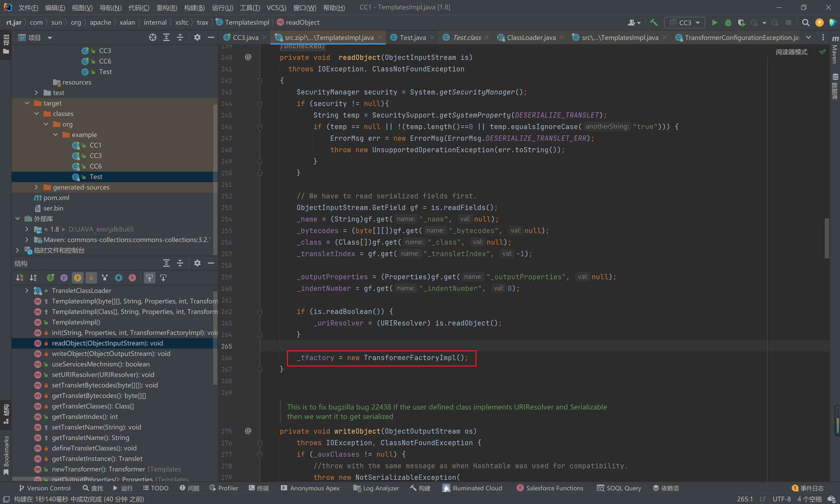Expand all in Structure panel
Screen dimensions: 840x504
point(166,263)
